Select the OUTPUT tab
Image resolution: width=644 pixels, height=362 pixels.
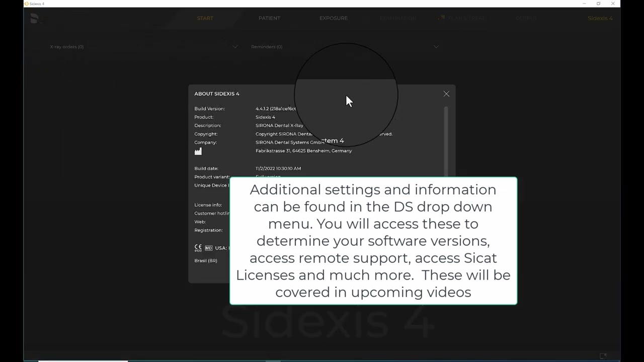pos(526,18)
